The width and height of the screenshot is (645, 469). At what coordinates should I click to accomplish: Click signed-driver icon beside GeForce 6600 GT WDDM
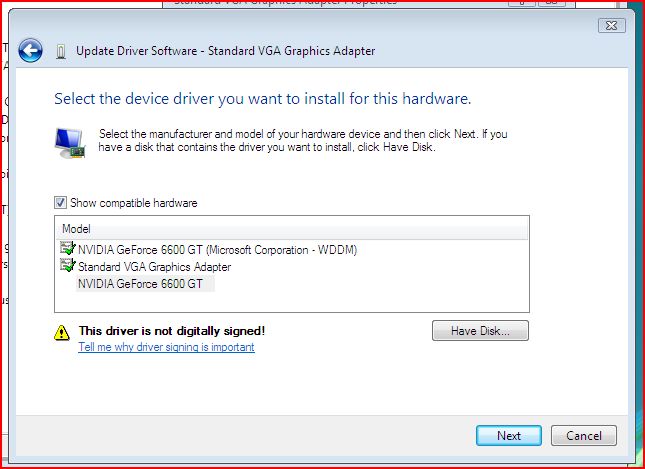[x=68, y=249]
